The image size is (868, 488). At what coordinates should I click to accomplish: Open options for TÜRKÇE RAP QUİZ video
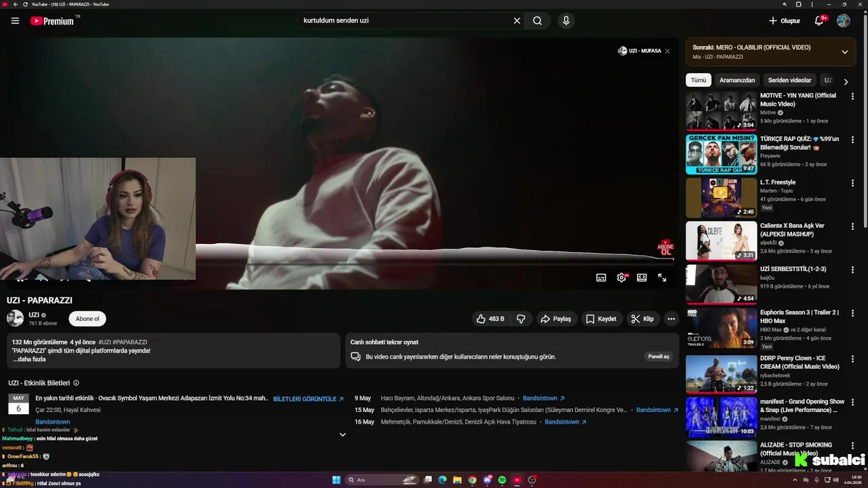tap(852, 140)
